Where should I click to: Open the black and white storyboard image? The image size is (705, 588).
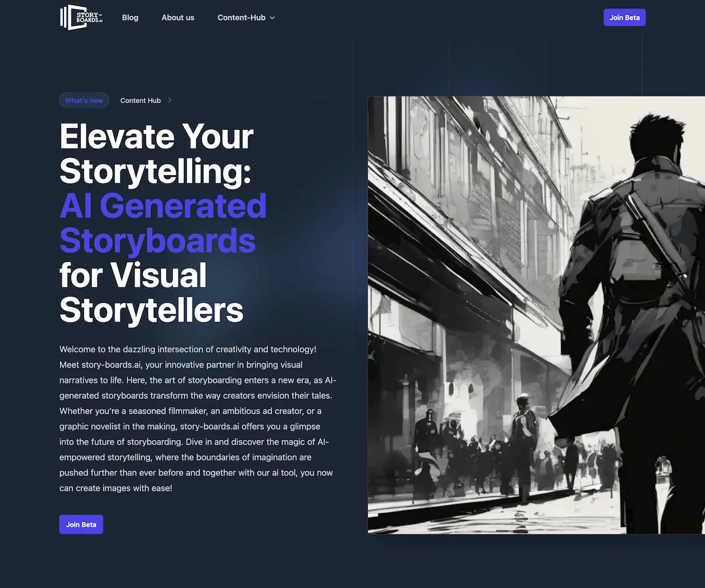pyautogui.click(x=536, y=315)
